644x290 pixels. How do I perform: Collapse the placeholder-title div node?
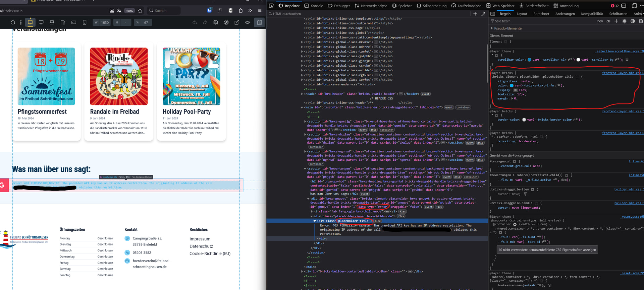click(x=315, y=221)
